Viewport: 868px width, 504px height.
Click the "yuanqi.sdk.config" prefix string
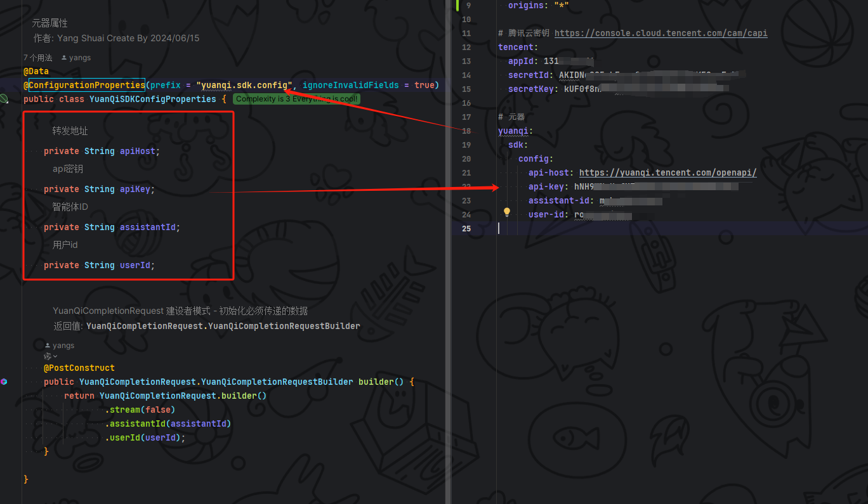(244, 85)
